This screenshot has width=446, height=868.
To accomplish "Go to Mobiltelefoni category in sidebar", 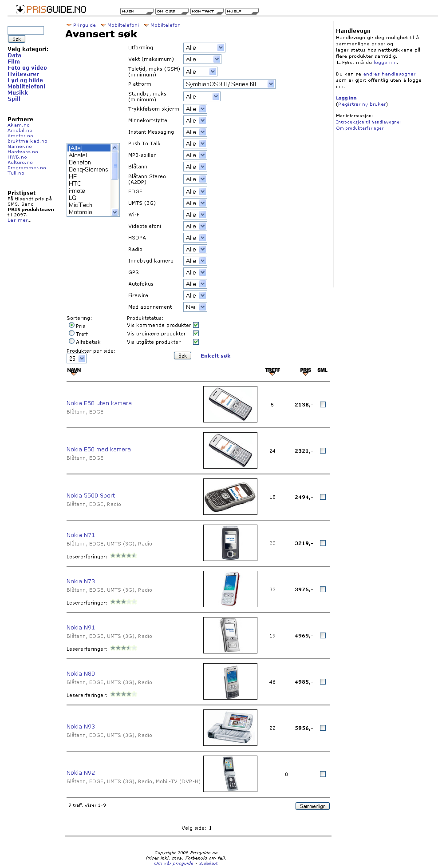I will 26,87.
